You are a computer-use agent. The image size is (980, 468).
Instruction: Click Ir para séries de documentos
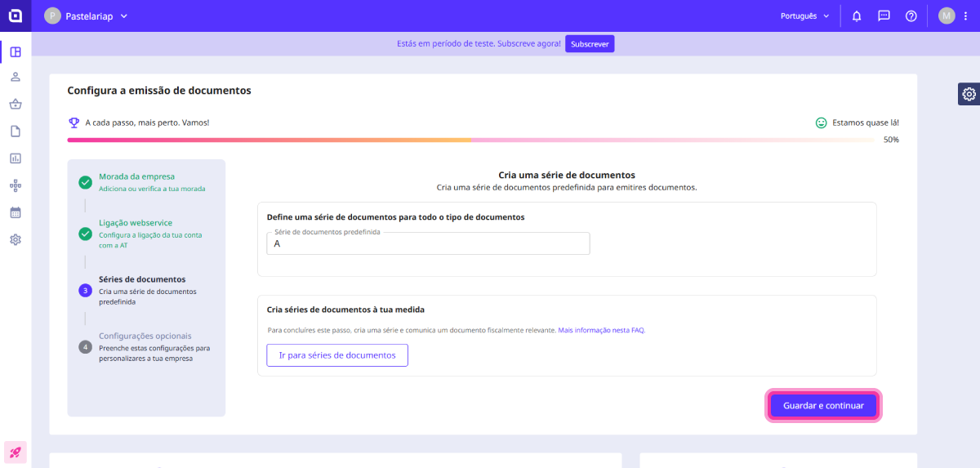click(337, 355)
